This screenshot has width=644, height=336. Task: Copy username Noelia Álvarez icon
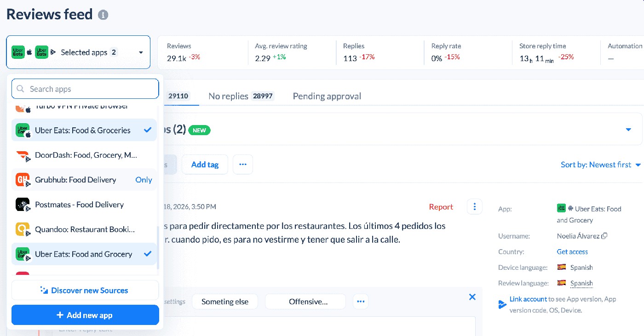point(604,236)
